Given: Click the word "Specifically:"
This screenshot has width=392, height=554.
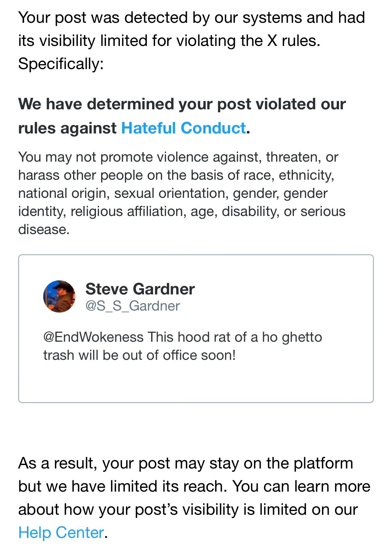Looking at the screenshot, I should 61,64.
